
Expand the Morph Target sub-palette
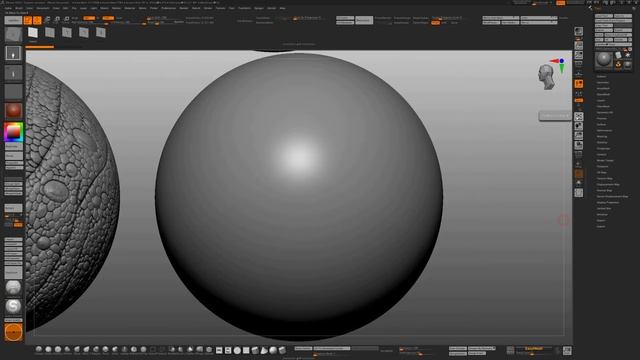(605, 160)
